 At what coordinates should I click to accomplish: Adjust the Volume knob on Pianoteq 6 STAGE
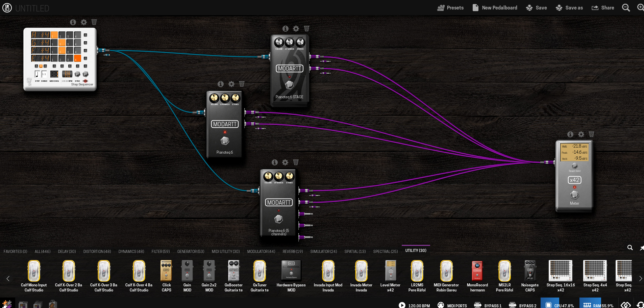(x=279, y=42)
